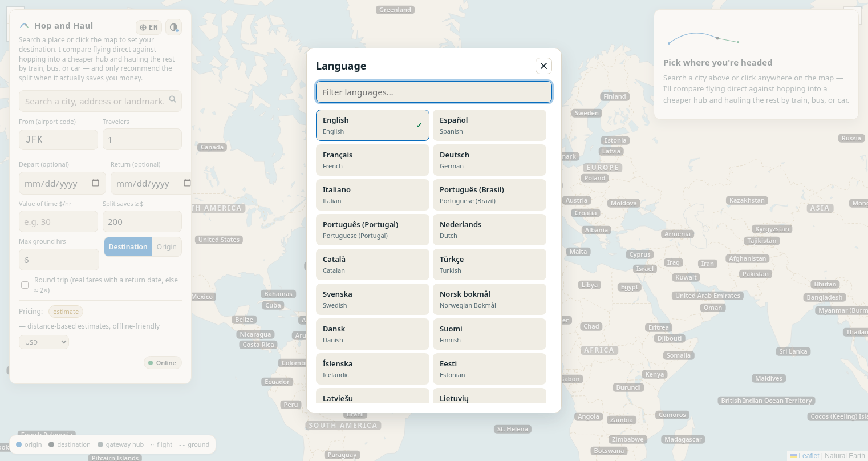Click the From airport code field

click(58, 139)
